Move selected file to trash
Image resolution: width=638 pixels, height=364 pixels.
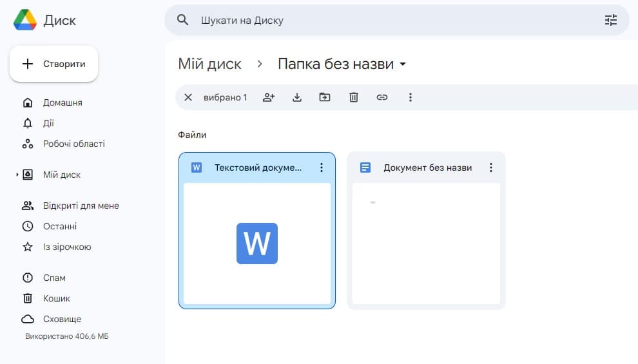(353, 97)
